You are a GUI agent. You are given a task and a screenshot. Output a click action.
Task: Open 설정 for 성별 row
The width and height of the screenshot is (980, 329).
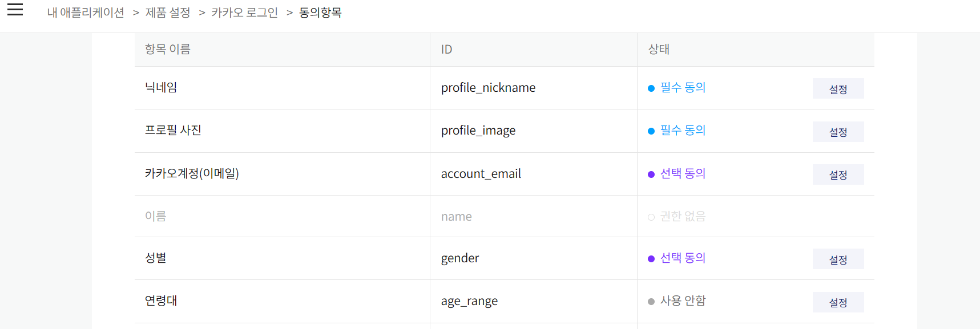pyautogui.click(x=838, y=259)
